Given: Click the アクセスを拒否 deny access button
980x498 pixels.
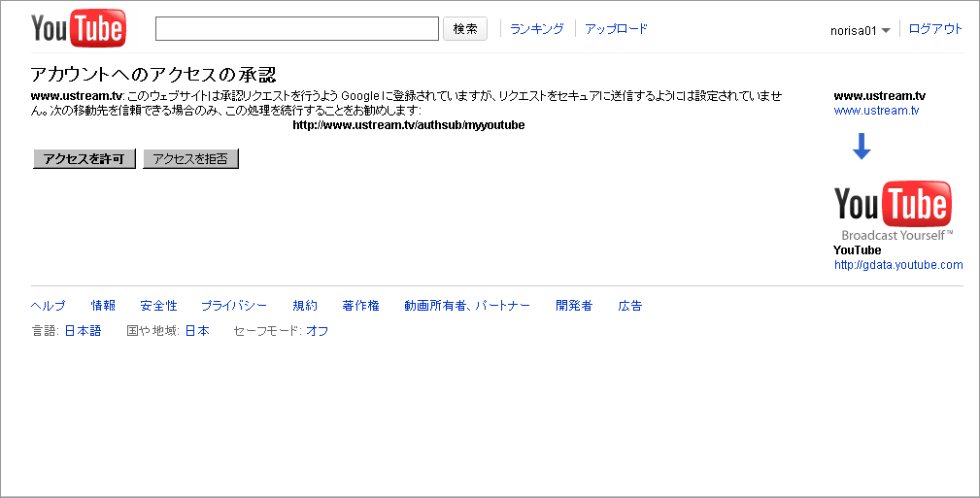Looking at the screenshot, I should point(190,159).
